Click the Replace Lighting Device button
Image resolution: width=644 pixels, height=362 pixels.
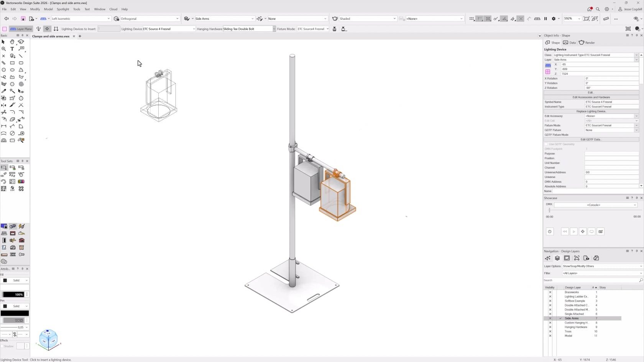click(x=591, y=111)
